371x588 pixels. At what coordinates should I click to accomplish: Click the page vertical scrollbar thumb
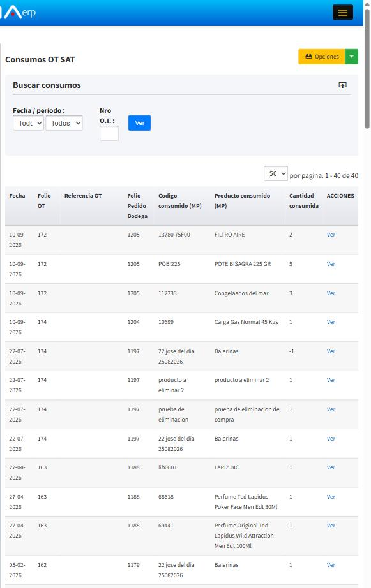[367, 68]
